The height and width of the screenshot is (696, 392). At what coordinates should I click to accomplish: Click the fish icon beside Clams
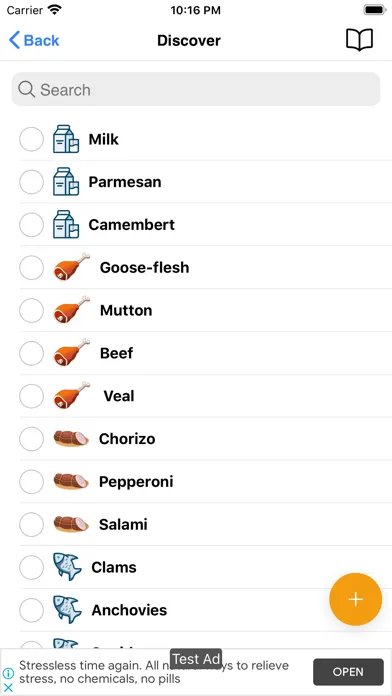click(x=67, y=566)
